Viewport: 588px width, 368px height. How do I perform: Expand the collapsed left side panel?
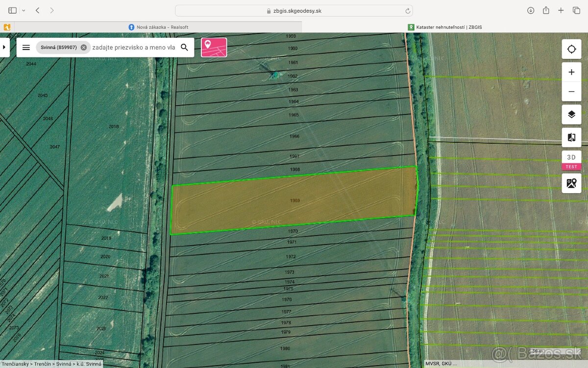pyautogui.click(x=4, y=48)
